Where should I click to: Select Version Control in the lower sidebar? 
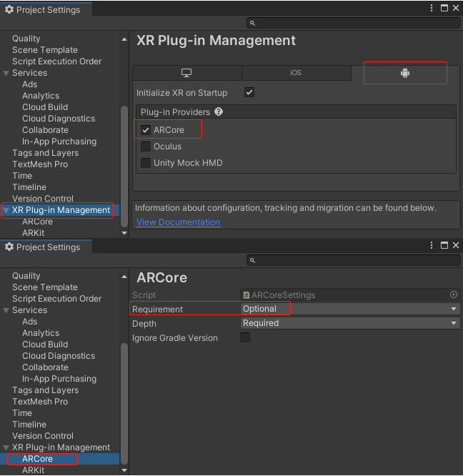[x=43, y=436]
